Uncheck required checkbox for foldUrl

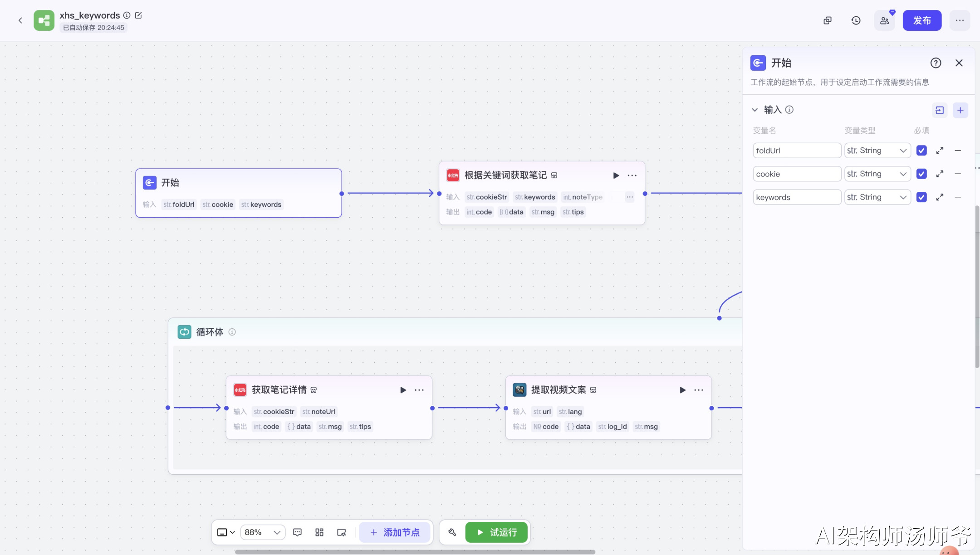(921, 151)
